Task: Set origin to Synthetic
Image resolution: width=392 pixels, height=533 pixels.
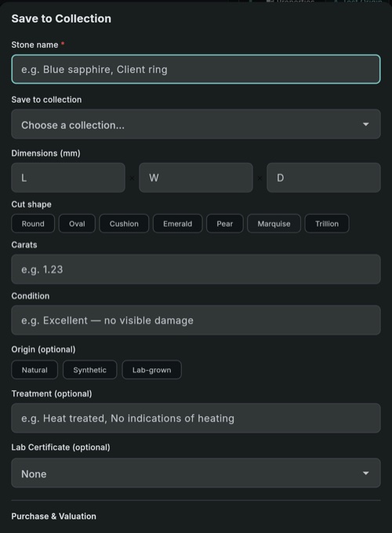Action: coord(89,370)
